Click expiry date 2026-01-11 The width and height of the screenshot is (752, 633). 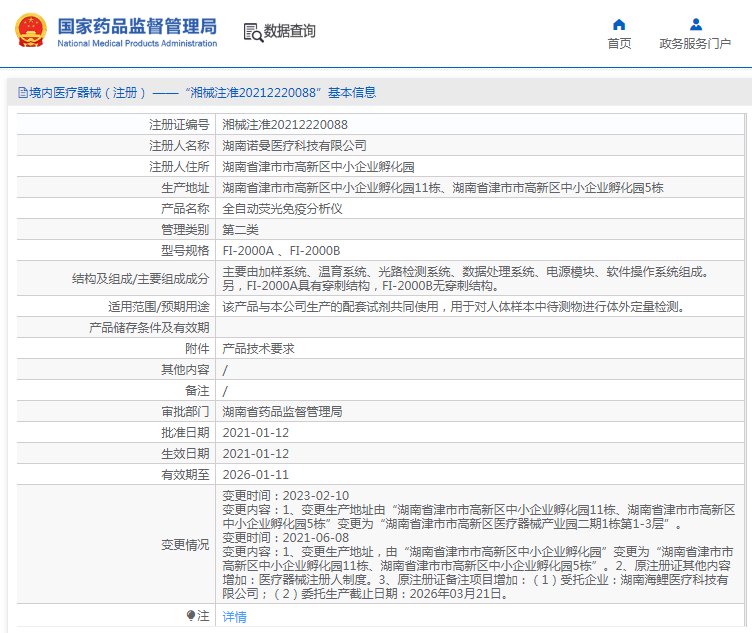tap(256, 475)
